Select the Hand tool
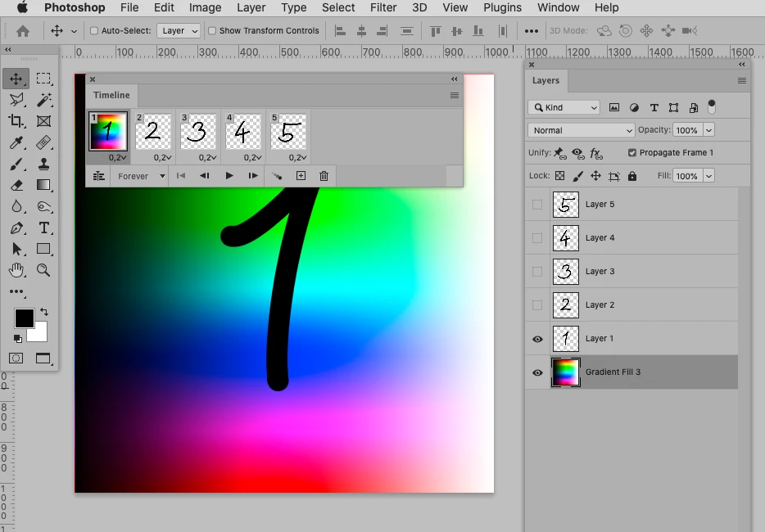The width and height of the screenshot is (765, 532). pos(16,270)
